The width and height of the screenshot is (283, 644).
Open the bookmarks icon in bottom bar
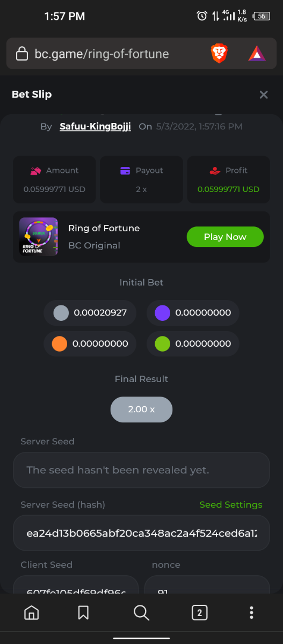click(x=83, y=612)
